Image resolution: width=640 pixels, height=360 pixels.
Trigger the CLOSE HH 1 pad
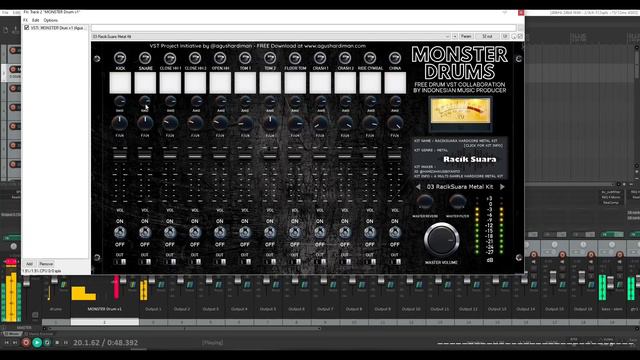170,83
